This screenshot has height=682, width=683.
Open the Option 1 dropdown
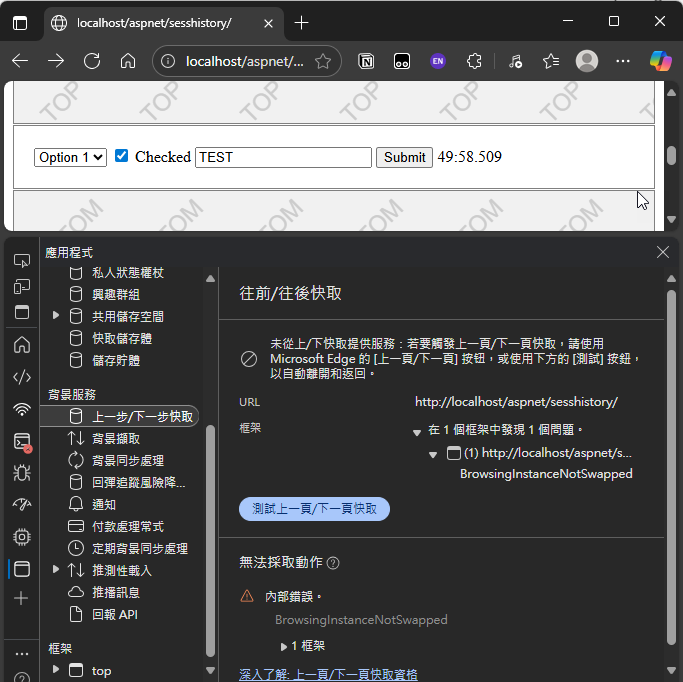coord(70,157)
